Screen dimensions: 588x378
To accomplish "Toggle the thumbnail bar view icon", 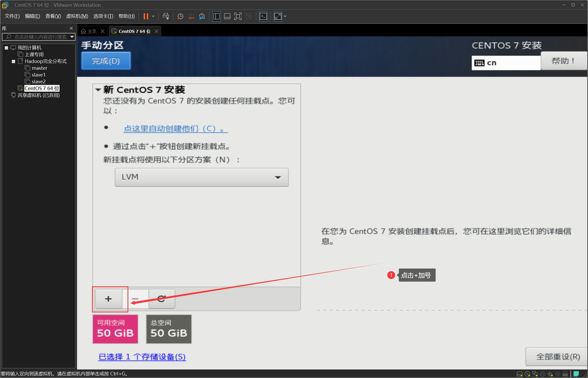I will click(x=227, y=16).
